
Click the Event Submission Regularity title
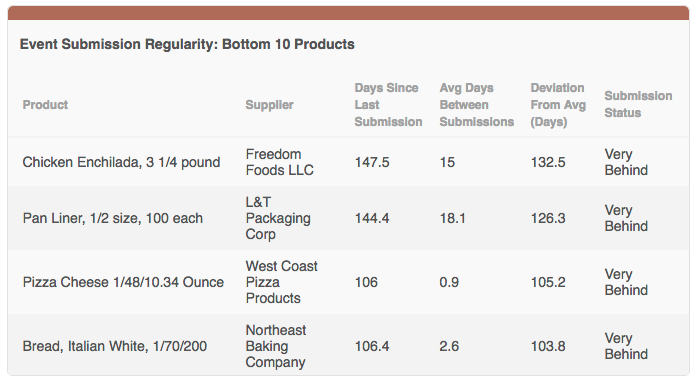tap(187, 45)
